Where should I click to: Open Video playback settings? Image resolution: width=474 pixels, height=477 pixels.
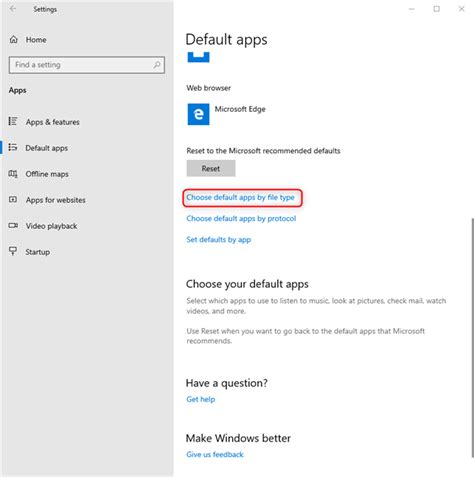point(51,226)
